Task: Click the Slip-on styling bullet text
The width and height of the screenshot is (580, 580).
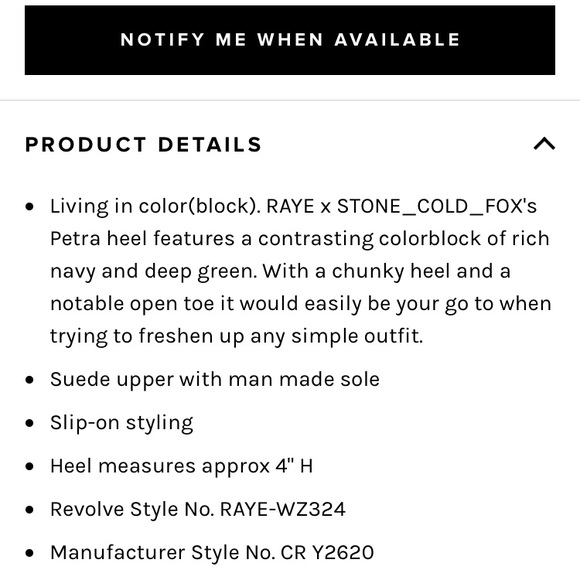Action: [x=122, y=423]
